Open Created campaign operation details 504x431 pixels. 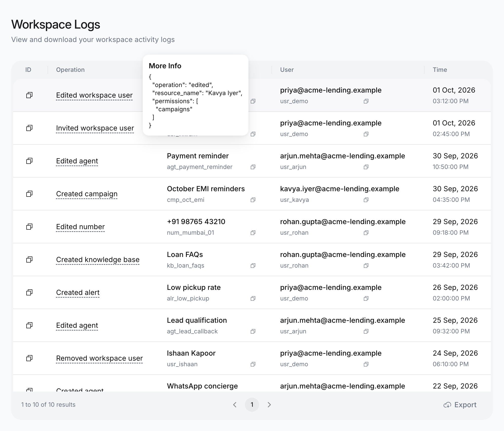click(x=87, y=194)
